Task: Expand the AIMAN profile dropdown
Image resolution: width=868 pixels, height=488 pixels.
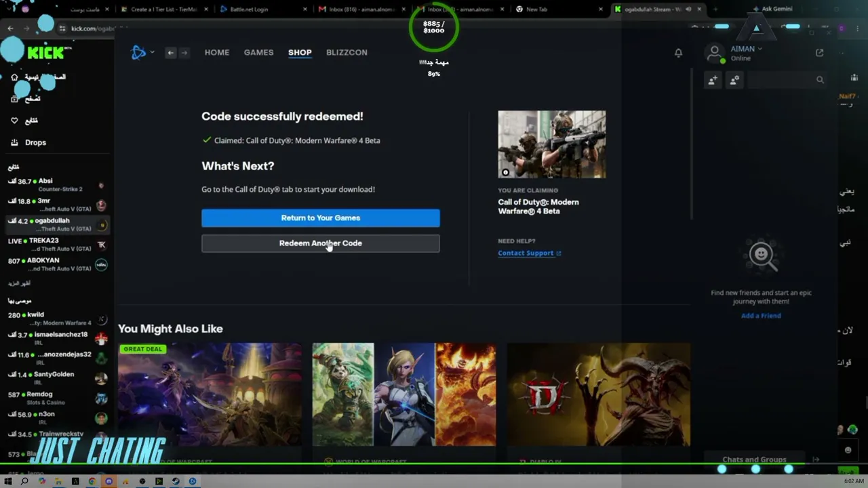Action: pyautogui.click(x=759, y=49)
